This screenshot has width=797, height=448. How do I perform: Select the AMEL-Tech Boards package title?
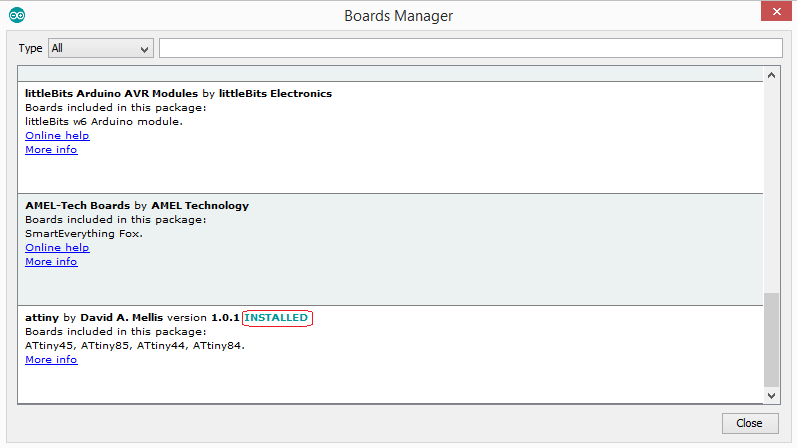[x=78, y=206]
